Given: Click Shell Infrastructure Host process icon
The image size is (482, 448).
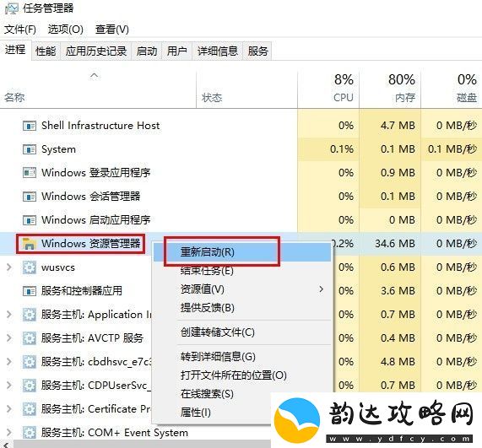Looking at the screenshot, I should click(30, 126).
